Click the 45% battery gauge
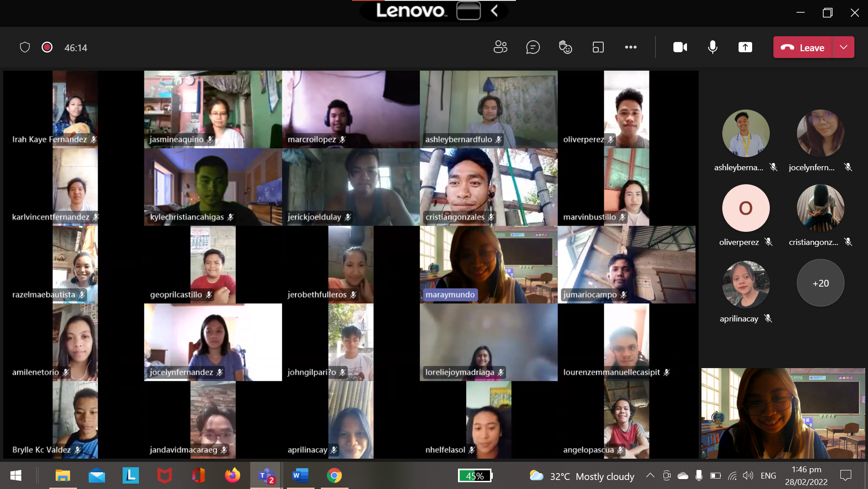The image size is (868, 489). [475, 476]
